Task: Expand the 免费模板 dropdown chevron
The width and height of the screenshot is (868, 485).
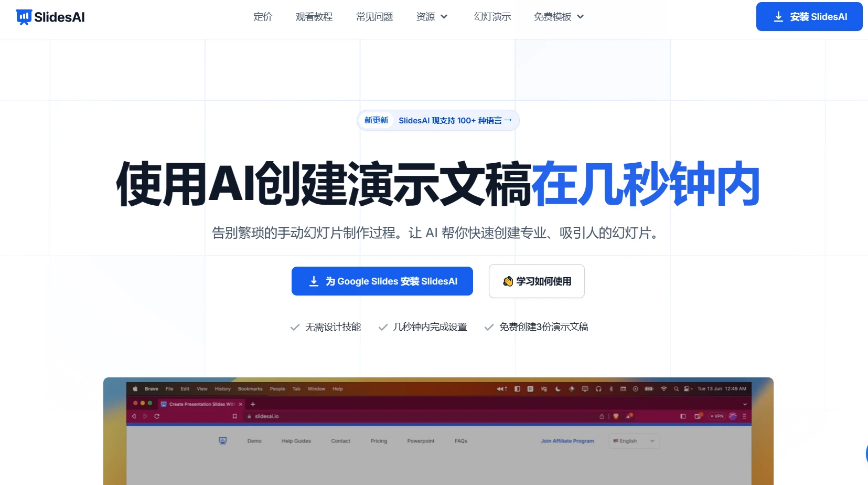Action: click(580, 17)
